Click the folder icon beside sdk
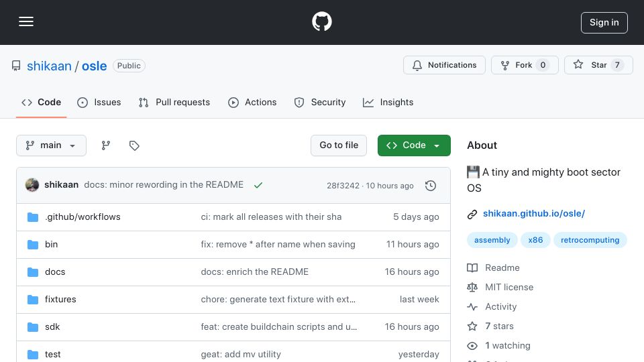Image resolution: width=644 pixels, height=362 pixels. (x=33, y=327)
